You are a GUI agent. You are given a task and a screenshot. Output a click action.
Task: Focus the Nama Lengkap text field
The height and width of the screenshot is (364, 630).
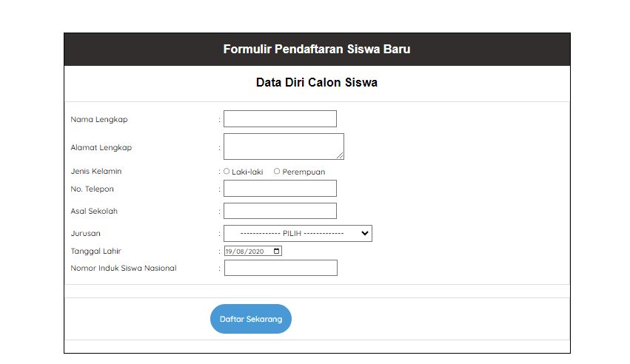click(x=280, y=119)
